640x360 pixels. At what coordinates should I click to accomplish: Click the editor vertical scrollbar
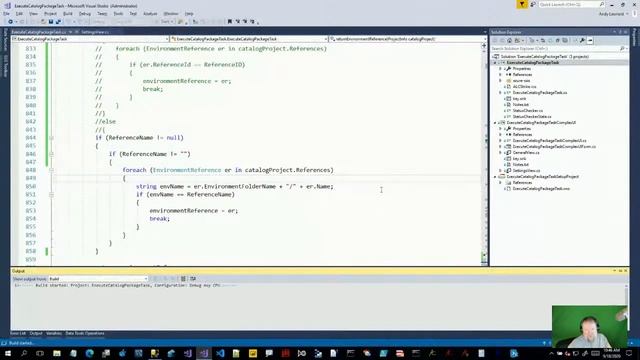tap(484, 154)
